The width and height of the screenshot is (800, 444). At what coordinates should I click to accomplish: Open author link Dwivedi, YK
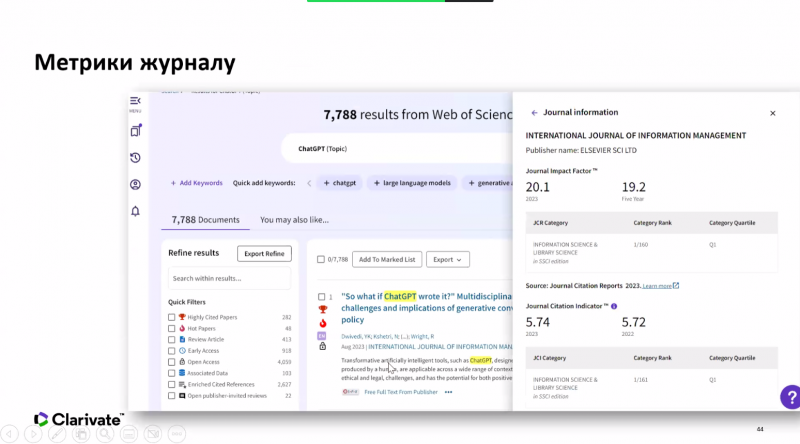point(356,336)
